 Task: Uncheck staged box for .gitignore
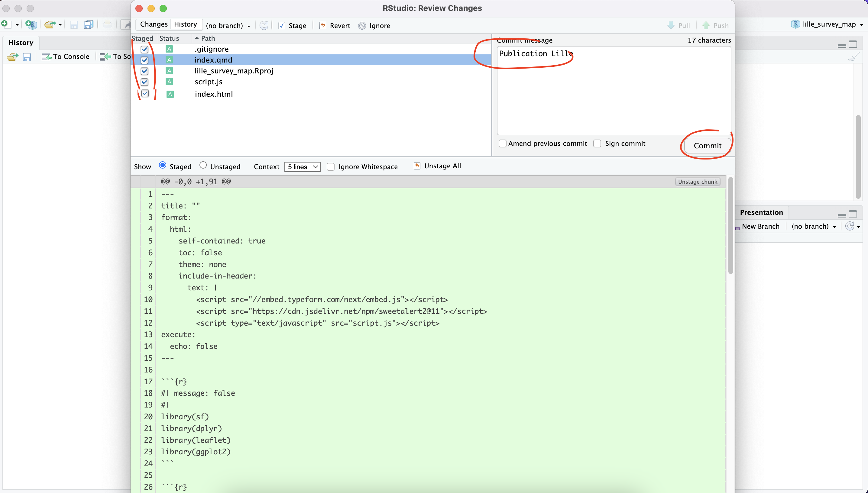(x=144, y=50)
